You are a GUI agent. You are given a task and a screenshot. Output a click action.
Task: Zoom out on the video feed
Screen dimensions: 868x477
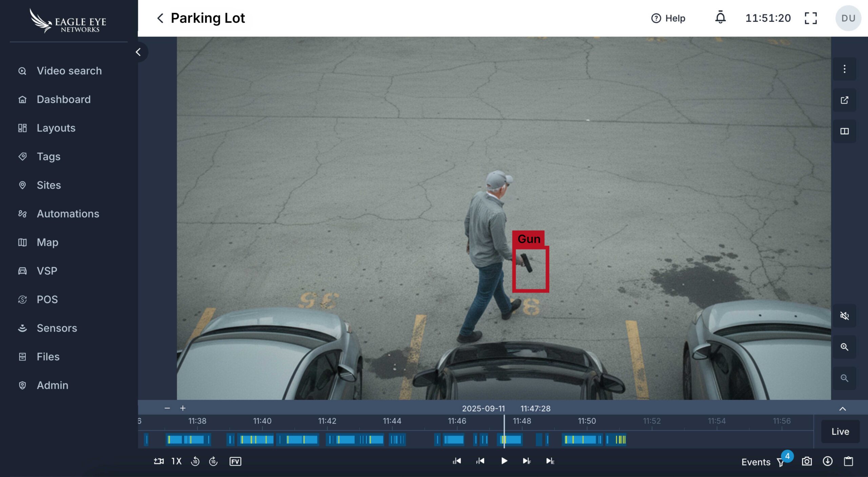(x=844, y=378)
